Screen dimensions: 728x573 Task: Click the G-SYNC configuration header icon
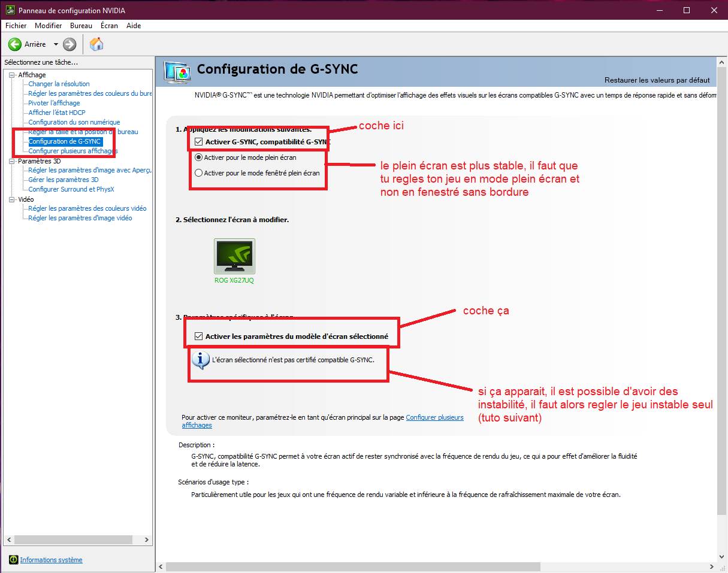tap(177, 71)
